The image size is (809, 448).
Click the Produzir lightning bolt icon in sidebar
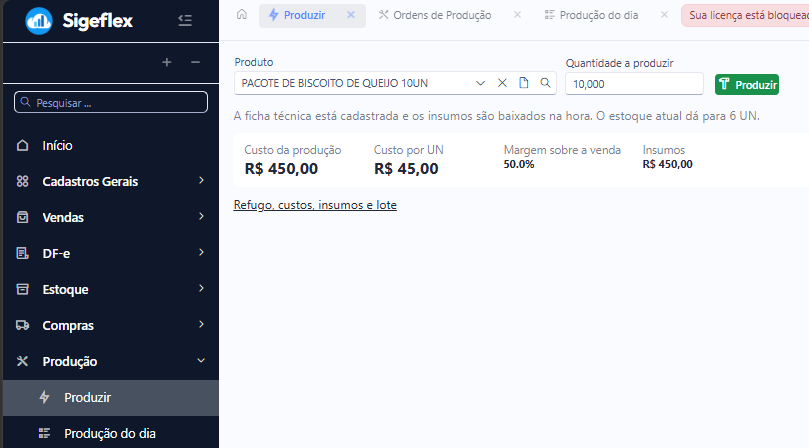[x=44, y=397]
